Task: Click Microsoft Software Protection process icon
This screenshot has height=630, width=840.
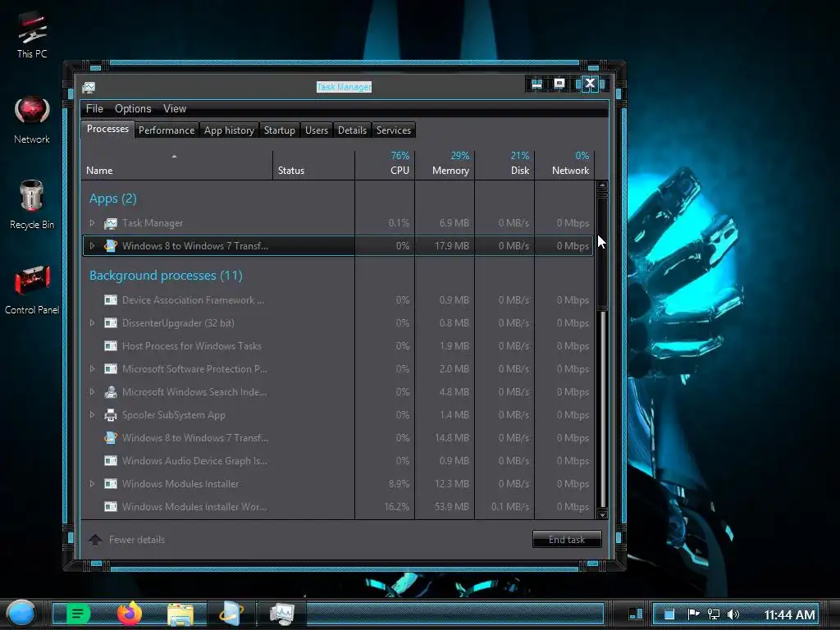Action: click(x=111, y=369)
